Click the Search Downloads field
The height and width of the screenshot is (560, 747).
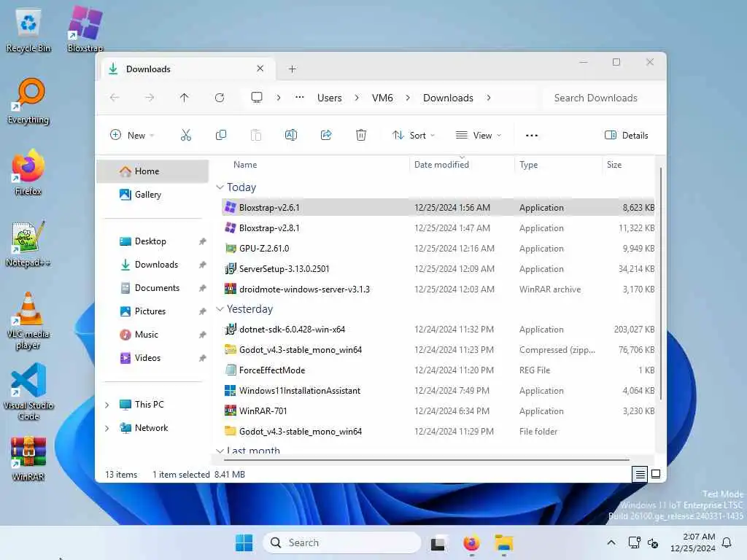coord(601,98)
